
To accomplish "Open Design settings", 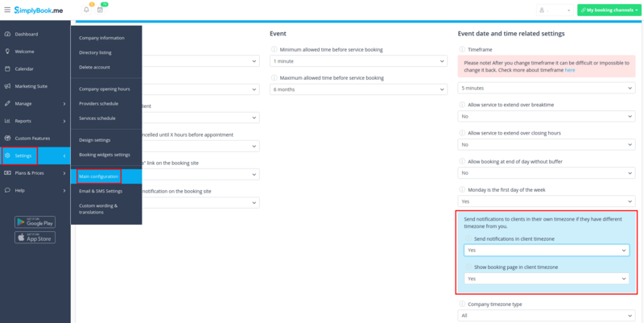I will pyautogui.click(x=94, y=139).
